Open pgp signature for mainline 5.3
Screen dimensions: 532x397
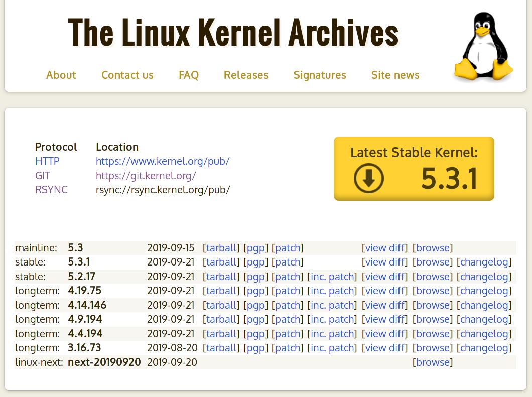click(256, 248)
